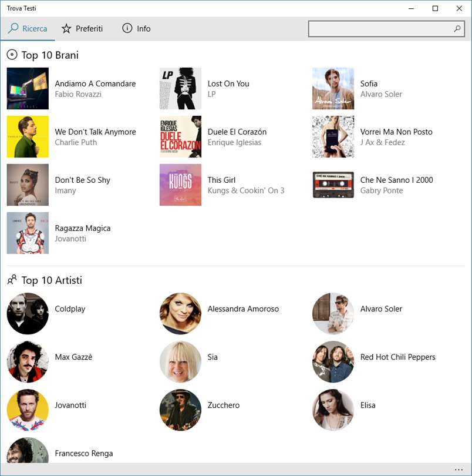Open the Kungs This Girl cover
472x476 pixels.
(x=180, y=185)
